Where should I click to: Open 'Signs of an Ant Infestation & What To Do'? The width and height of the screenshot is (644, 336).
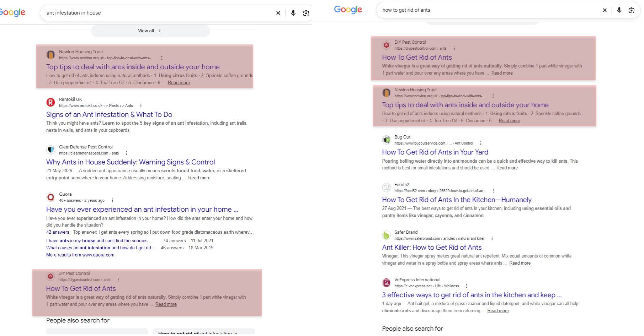(x=109, y=114)
